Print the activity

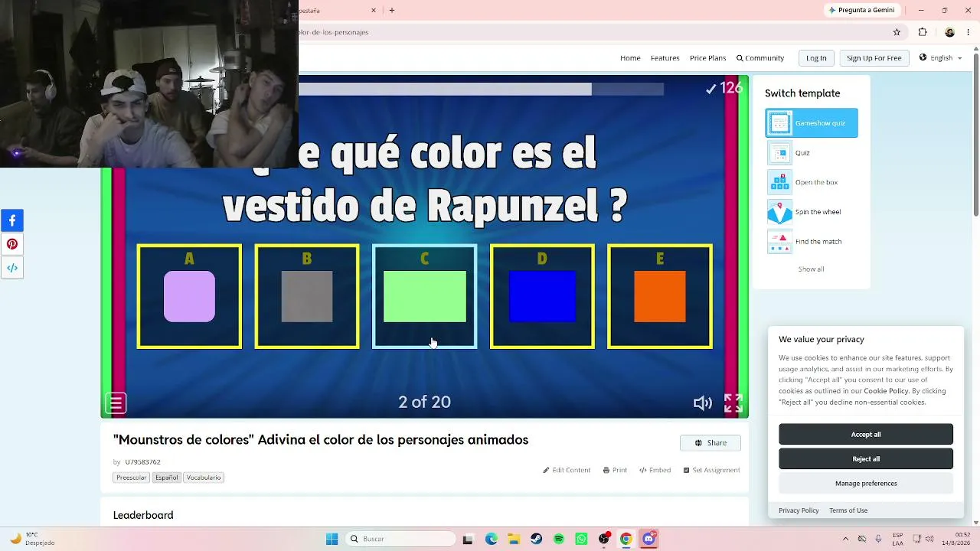(615, 470)
